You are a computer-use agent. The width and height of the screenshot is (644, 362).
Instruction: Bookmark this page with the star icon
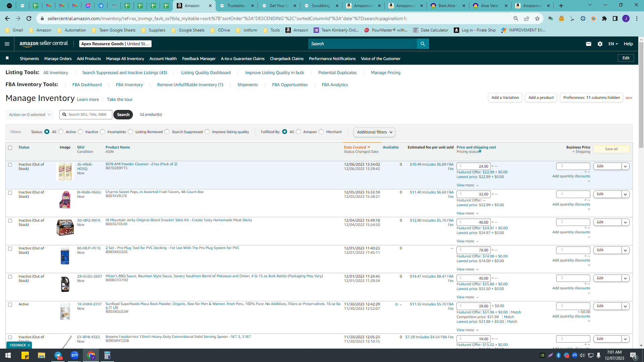(x=537, y=18)
